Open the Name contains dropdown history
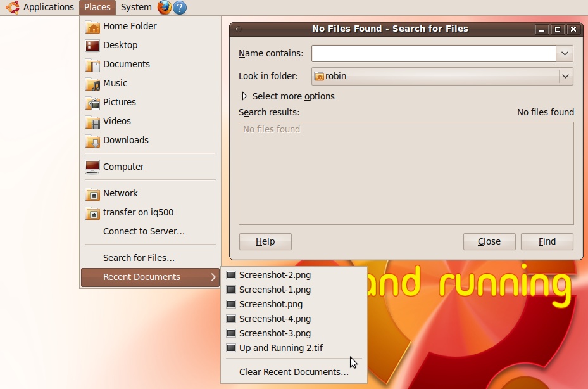This screenshot has width=588, height=389. [x=564, y=53]
